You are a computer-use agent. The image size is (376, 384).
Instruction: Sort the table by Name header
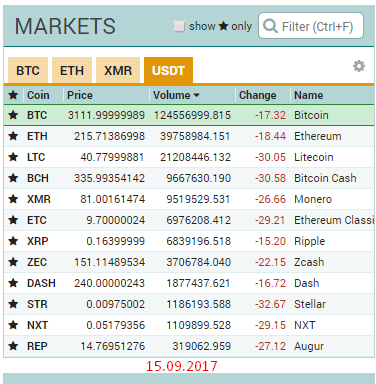point(308,95)
